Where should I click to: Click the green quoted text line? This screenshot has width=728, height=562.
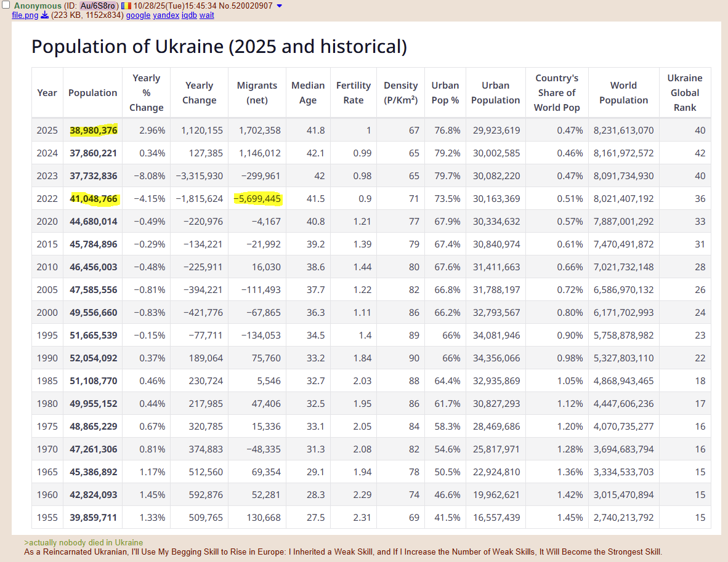83,543
